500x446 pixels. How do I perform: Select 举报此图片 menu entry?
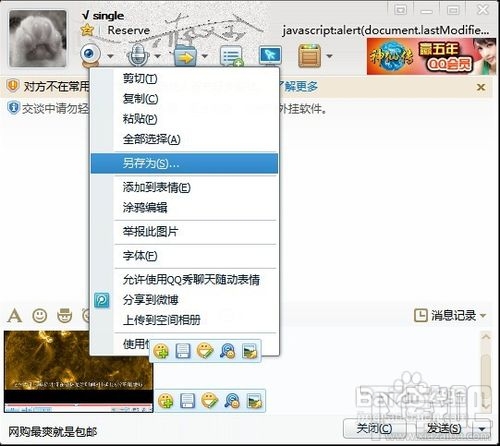184,232
